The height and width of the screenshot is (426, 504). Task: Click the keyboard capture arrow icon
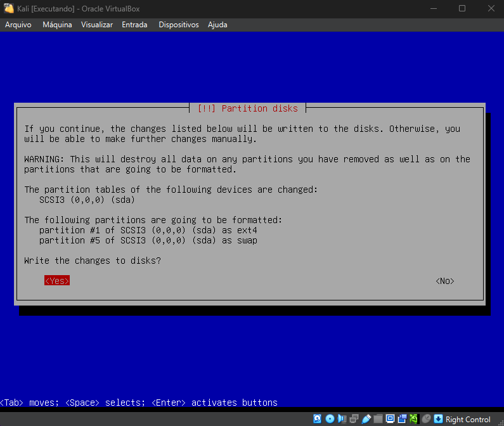click(x=438, y=419)
